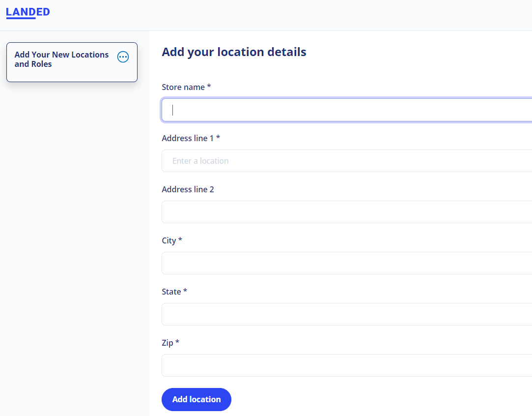Click inside the City field
This screenshot has height=416, width=532.
[x=344, y=263]
